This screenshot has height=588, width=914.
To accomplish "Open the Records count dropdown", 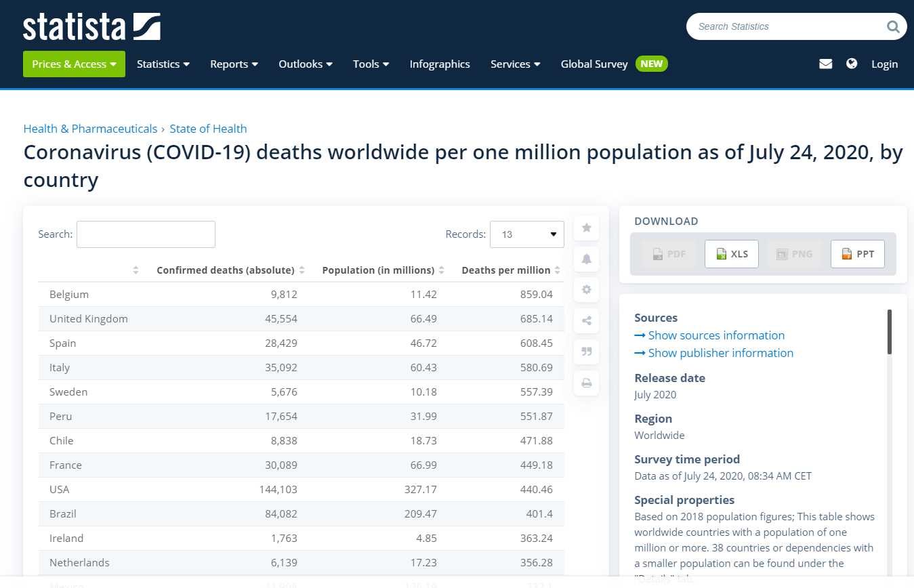I will [526, 234].
